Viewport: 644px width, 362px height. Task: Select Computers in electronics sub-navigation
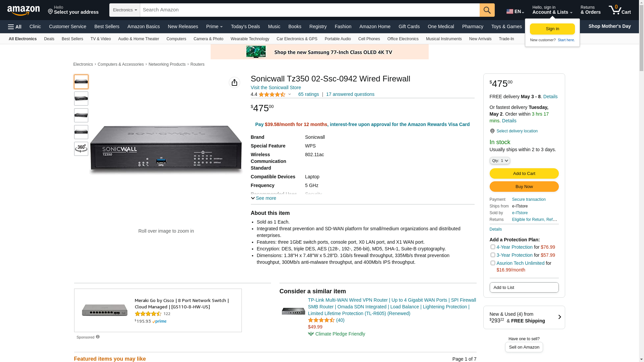[x=176, y=39]
